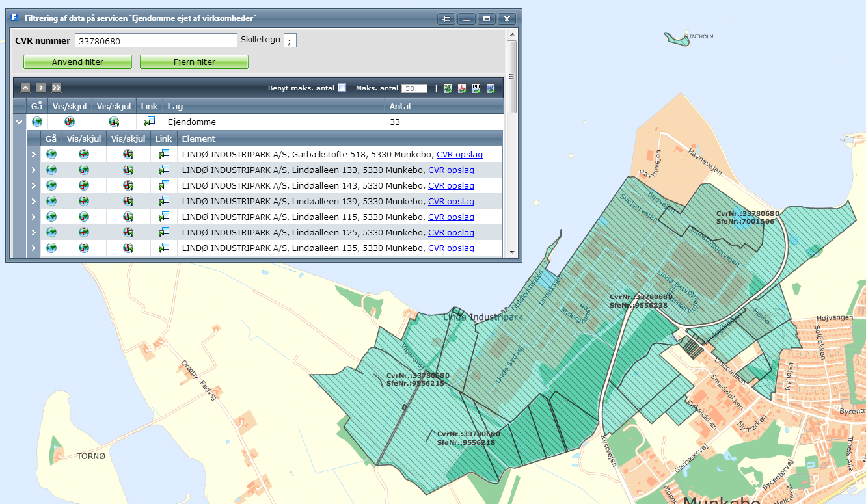
Task: Click map label SfeNr.:7001506
Action: [745, 221]
